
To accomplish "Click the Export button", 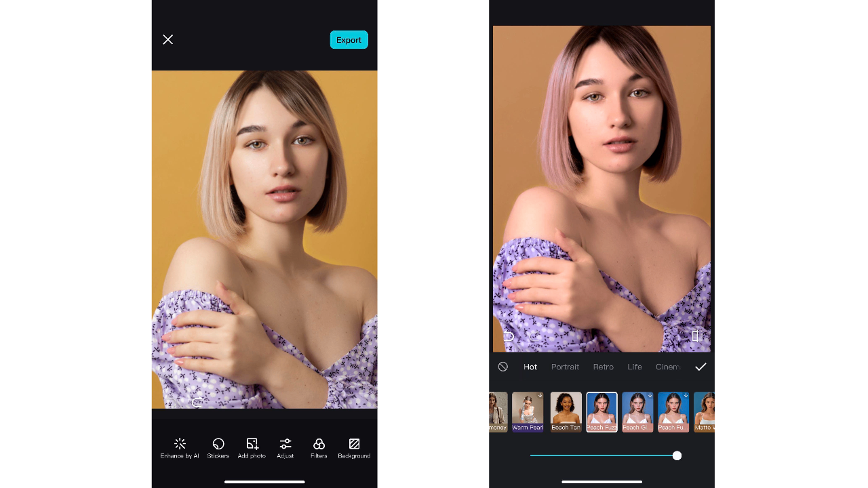I will pyautogui.click(x=349, y=39).
